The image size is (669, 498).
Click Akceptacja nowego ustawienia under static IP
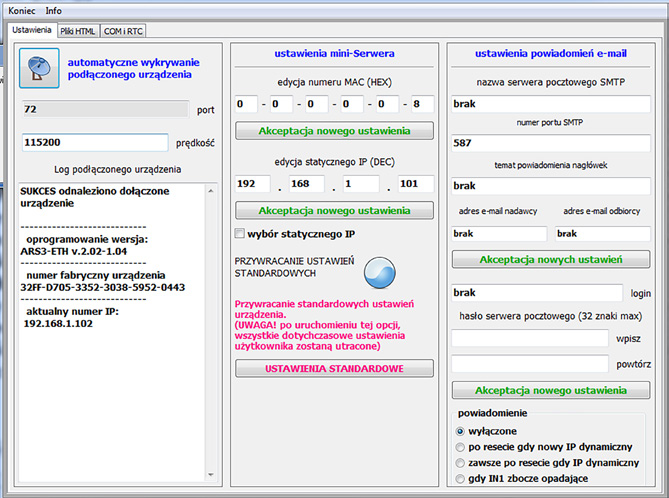[x=334, y=211]
